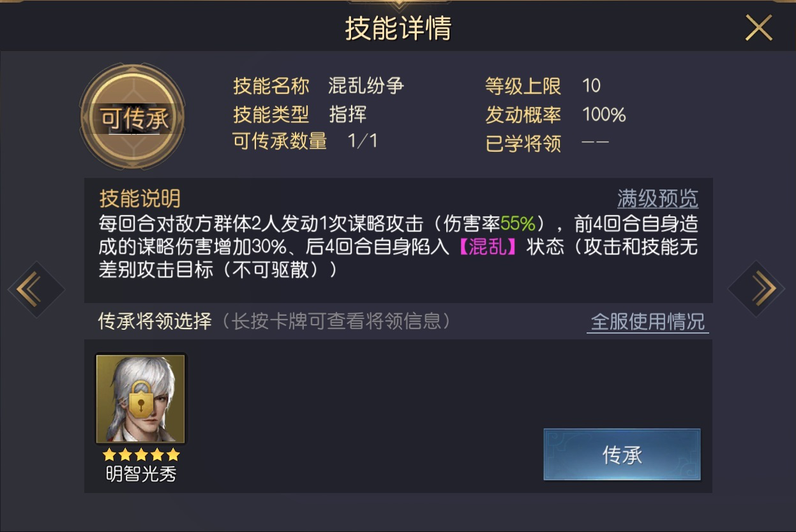This screenshot has height=532, width=796.
Task: Select the 明智光秀 general card
Action: coord(140,399)
